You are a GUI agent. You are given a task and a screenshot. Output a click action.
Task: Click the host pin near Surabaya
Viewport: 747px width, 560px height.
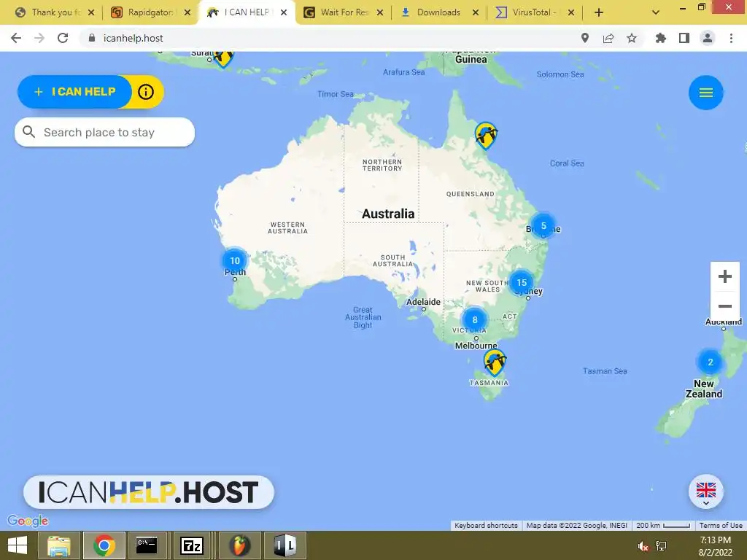point(223,58)
